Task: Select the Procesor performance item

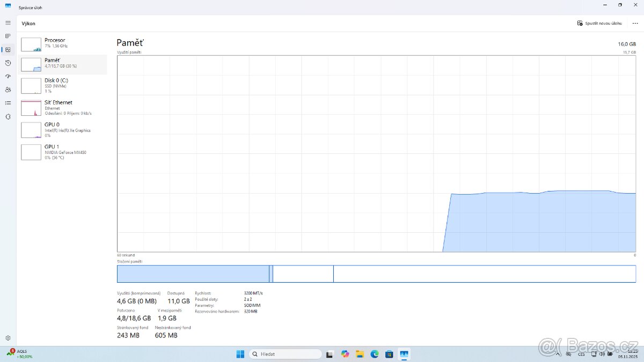Action: pyautogui.click(x=62, y=43)
